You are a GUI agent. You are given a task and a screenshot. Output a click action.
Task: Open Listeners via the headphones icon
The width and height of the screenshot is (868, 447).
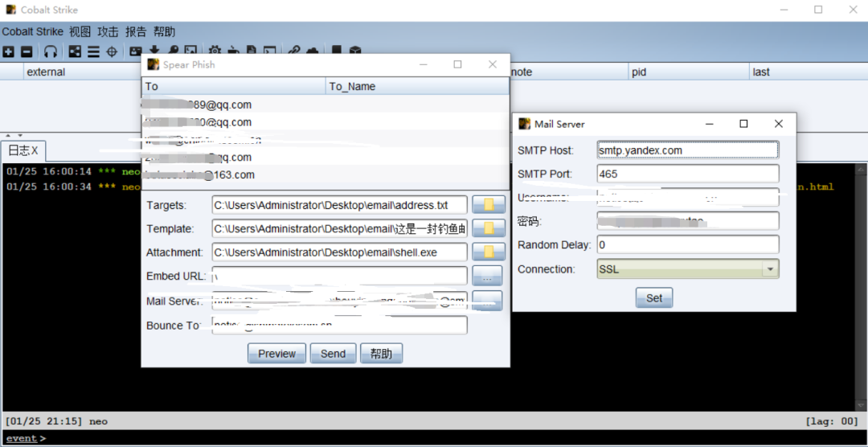tap(51, 51)
